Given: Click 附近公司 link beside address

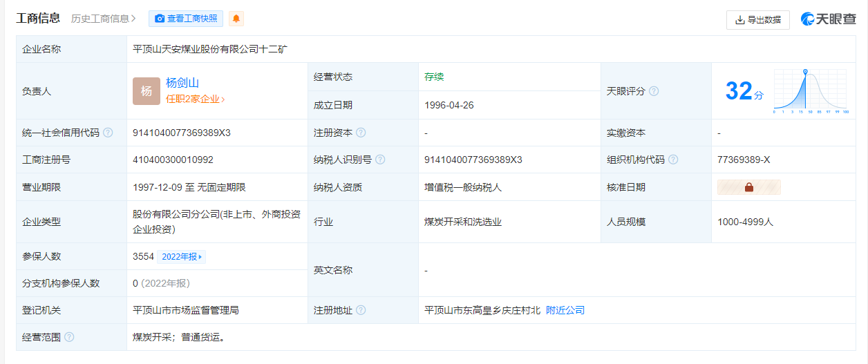Looking at the screenshot, I should 565,310.
